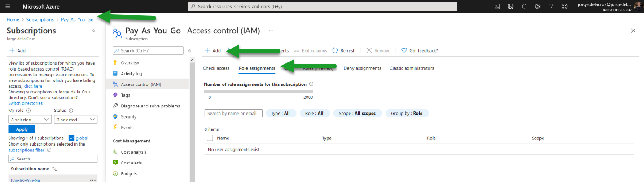This screenshot has height=182, width=644.
Task: Open the Tags menu item
Action: coord(126,95)
